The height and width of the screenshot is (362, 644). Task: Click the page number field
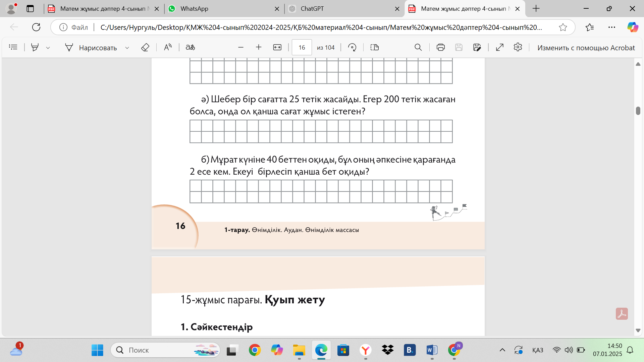pos(302,47)
